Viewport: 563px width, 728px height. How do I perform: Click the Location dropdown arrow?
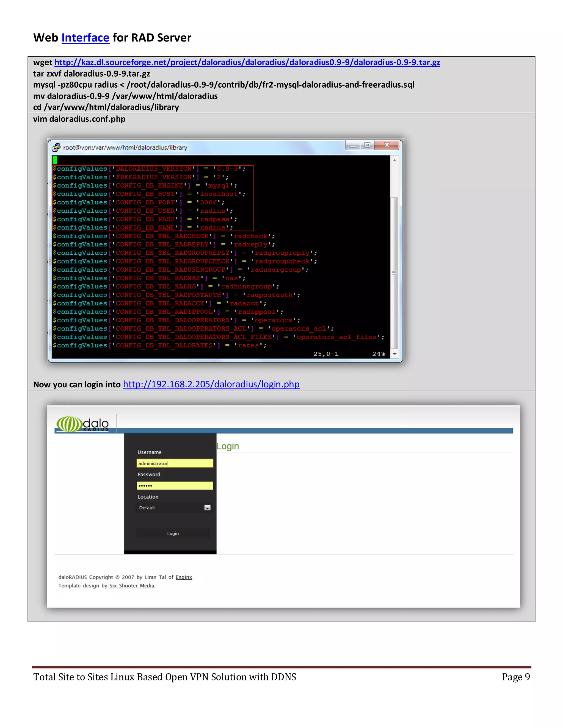(x=207, y=508)
